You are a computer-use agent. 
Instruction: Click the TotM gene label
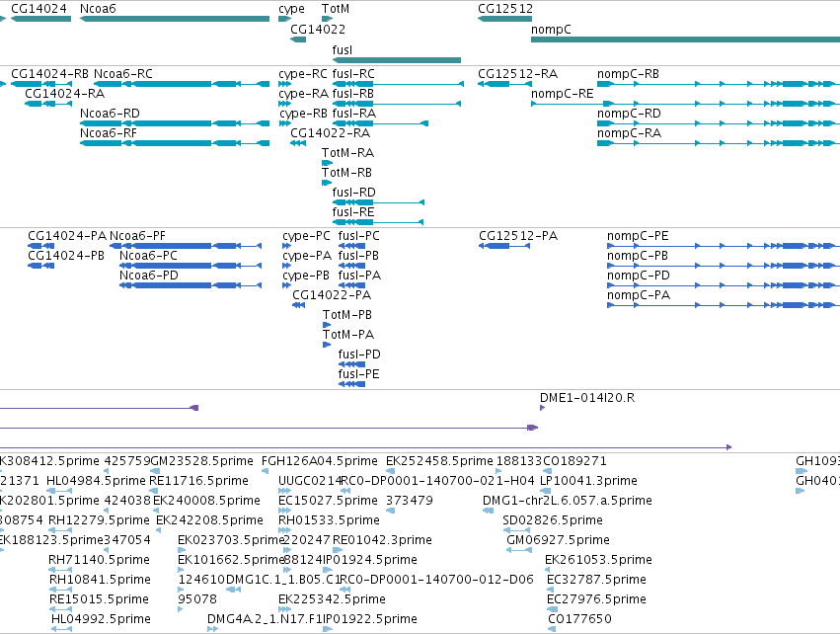click(x=336, y=9)
